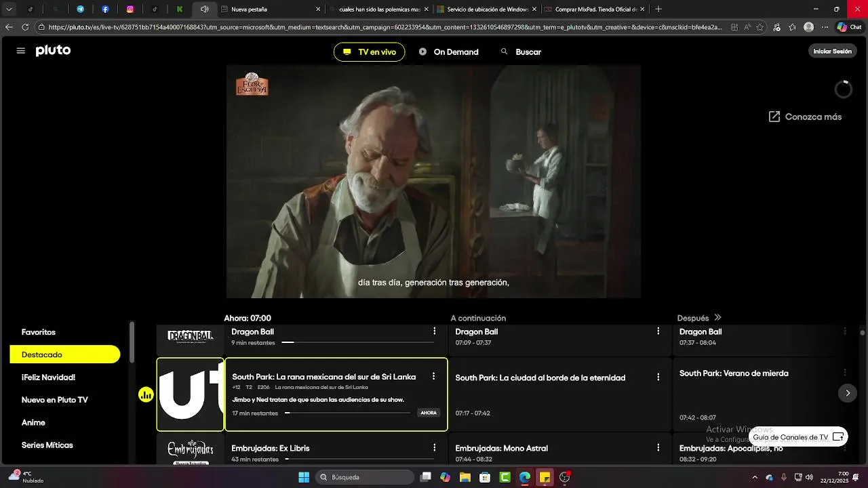Open Windows Start menu

[x=304, y=477]
